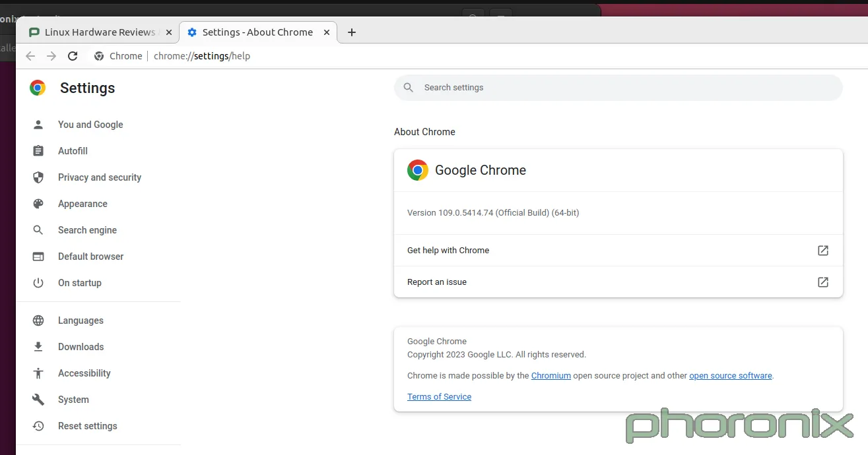Open Reset settings in the sidebar

87,426
